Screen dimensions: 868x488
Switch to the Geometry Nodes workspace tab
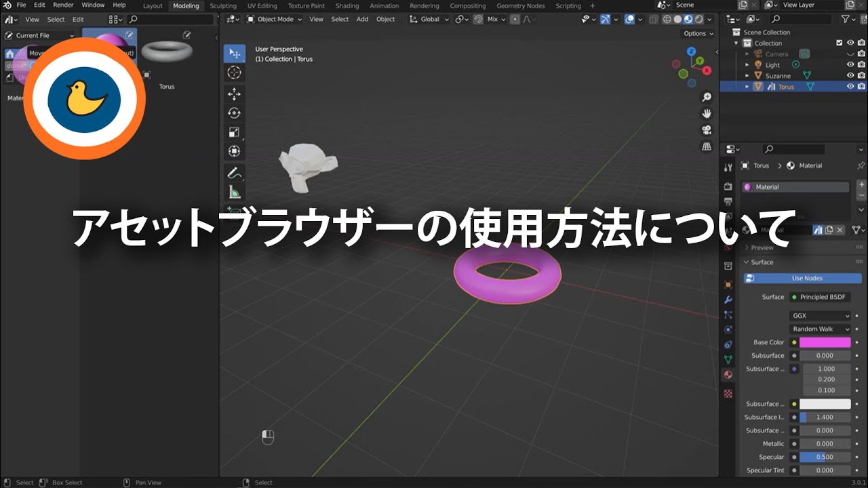tap(521, 5)
